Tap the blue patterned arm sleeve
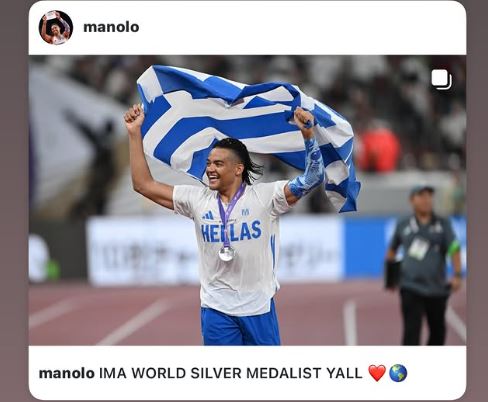Image resolution: width=488 pixels, height=402 pixels. tap(307, 170)
